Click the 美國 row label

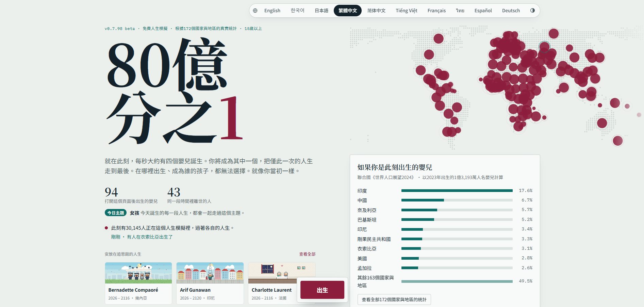pyautogui.click(x=362, y=259)
